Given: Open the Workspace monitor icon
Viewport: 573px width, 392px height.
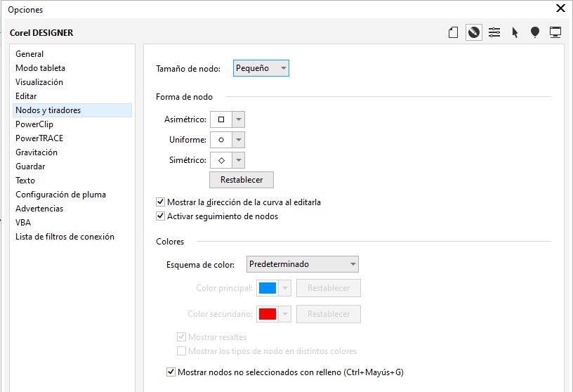Looking at the screenshot, I should point(555,32).
